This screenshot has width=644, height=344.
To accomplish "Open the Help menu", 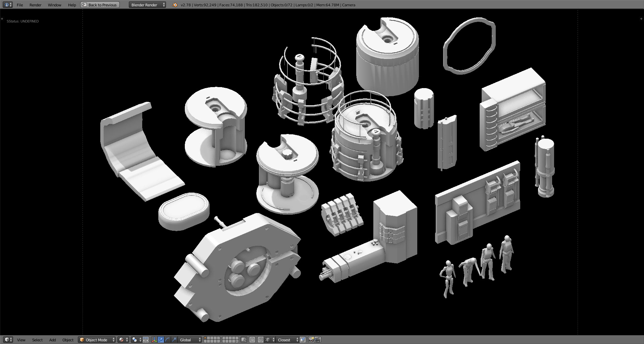I will (x=72, y=5).
